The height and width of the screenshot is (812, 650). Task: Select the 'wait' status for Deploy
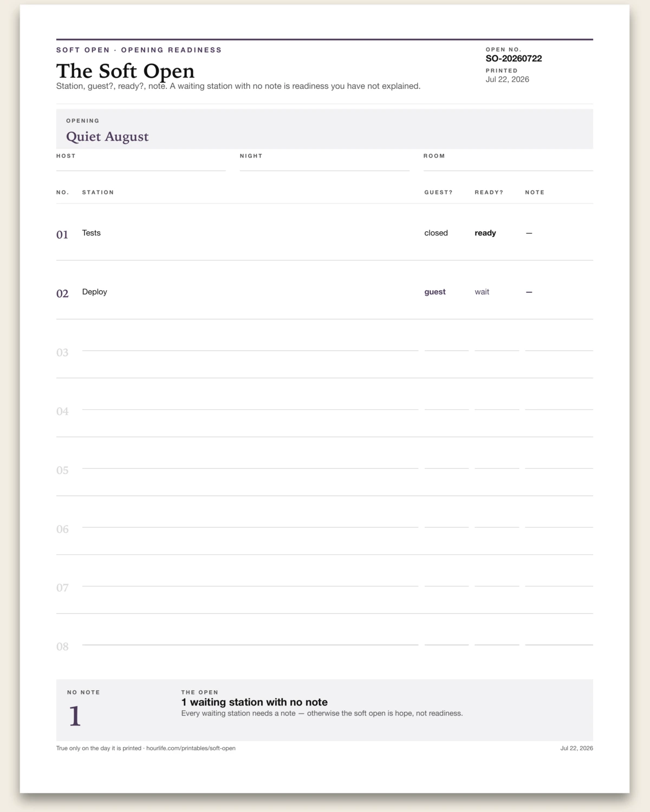point(482,292)
